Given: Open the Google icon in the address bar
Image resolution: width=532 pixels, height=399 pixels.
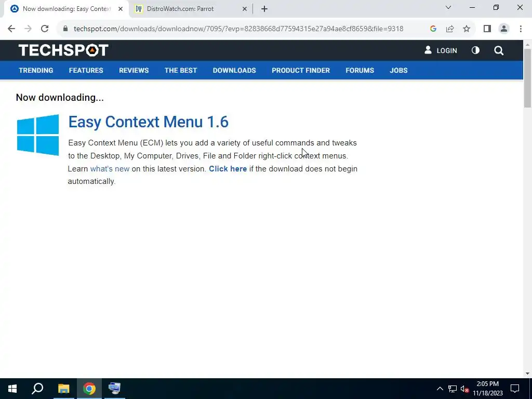Looking at the screenshot, I should click(433, 29).
